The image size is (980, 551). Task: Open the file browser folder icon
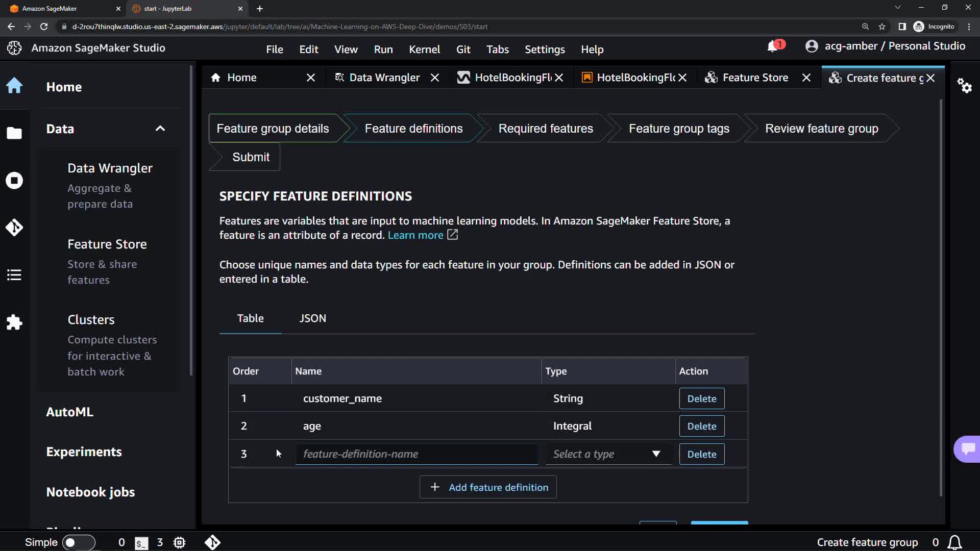14,133
